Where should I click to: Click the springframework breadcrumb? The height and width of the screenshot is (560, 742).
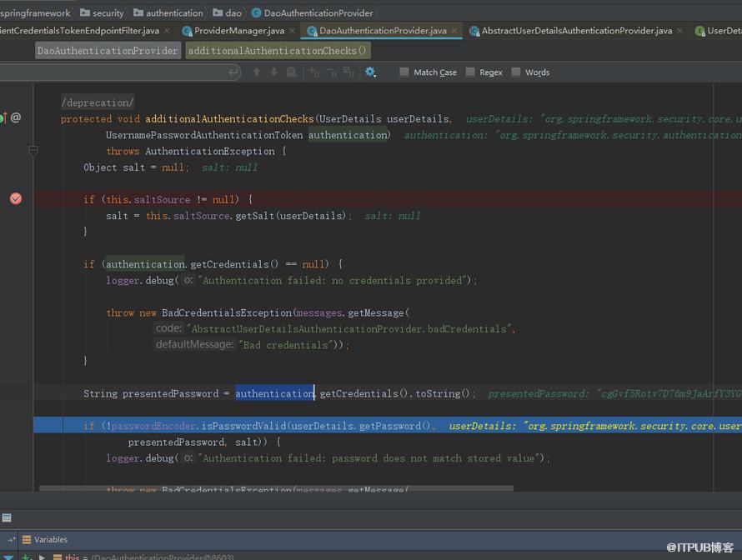click(x=36, y=12)
